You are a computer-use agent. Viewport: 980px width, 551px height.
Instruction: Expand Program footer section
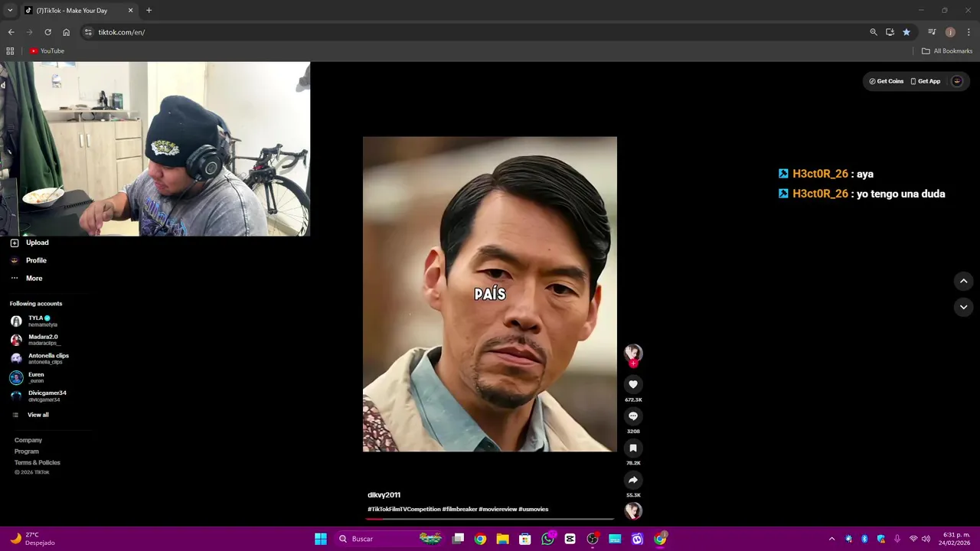pyautogui.click(x=27, y=452)
